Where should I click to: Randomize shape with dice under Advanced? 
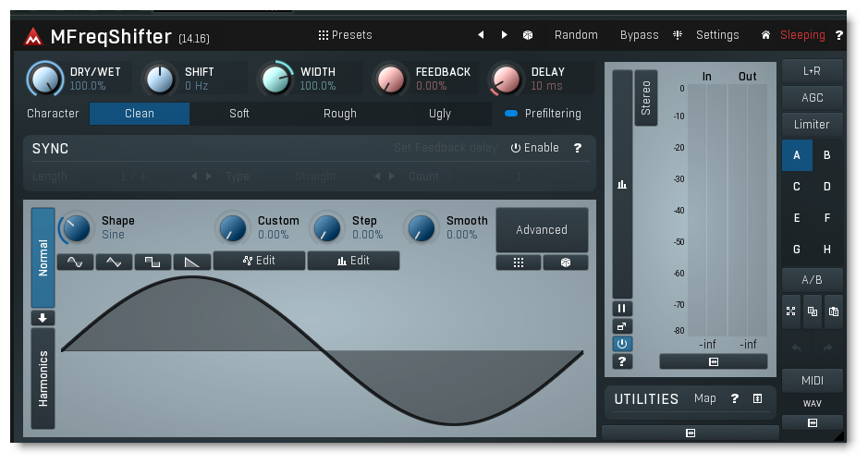click(565, 263)
